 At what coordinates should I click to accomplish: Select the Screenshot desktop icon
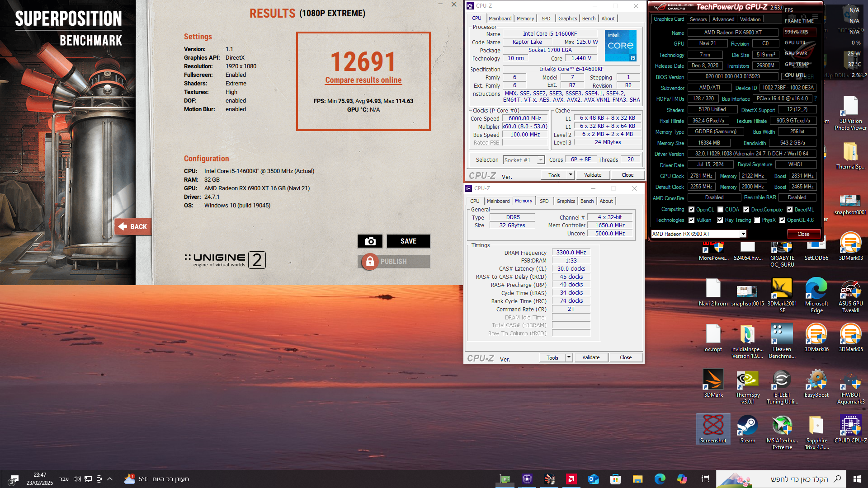point(713,429)
